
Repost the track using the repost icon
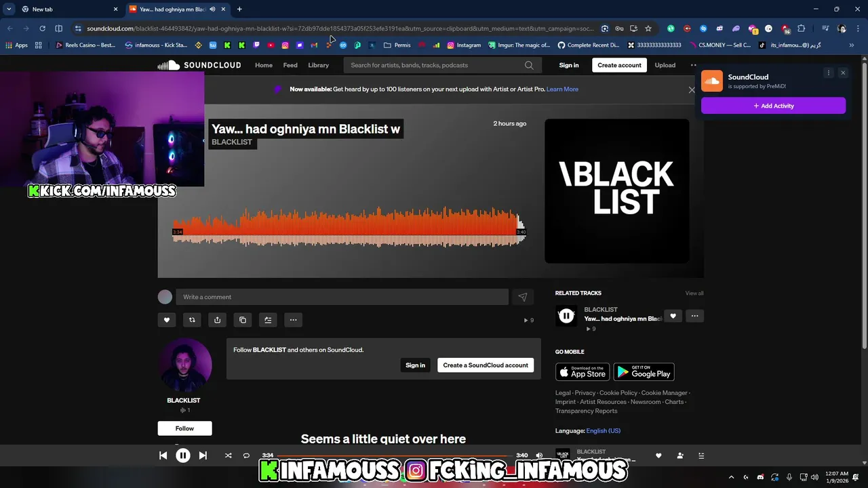point(192,320)
